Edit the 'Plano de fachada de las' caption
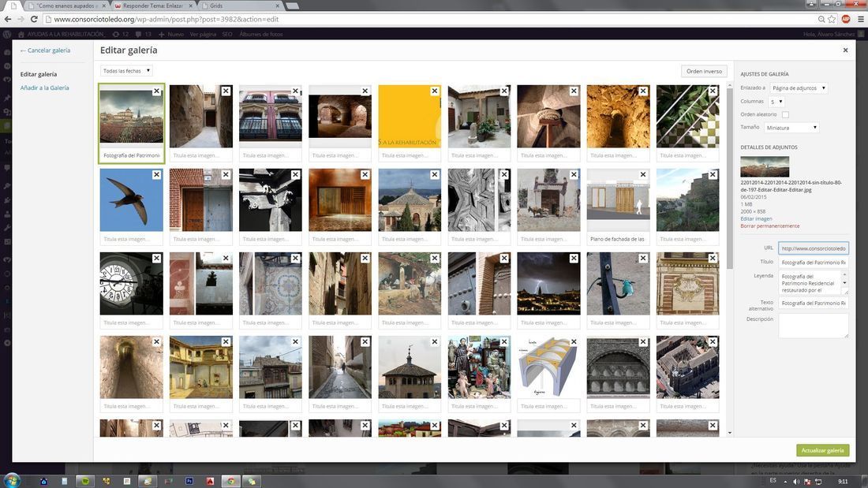868x488 pixels. coord(618,239)
